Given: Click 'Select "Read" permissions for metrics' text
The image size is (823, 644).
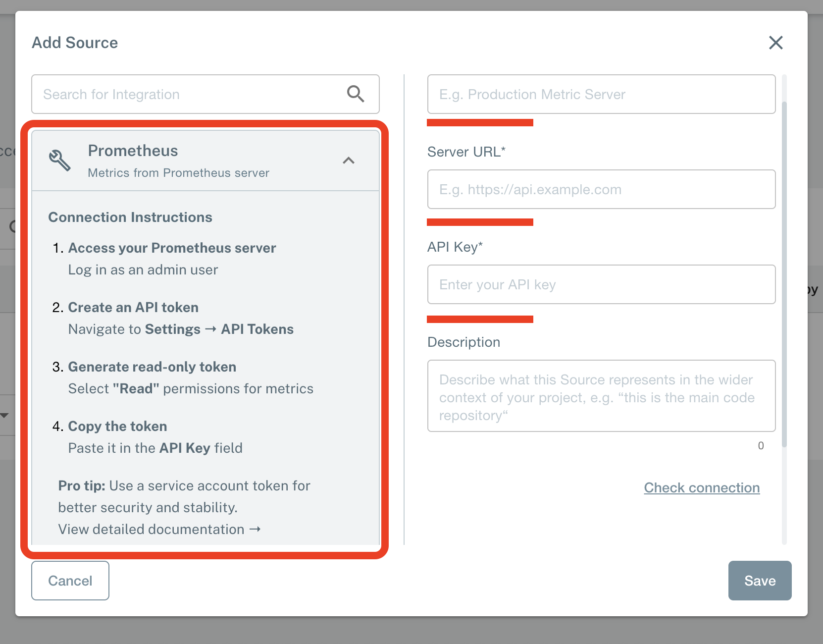Looking at the screenshot, I should coord(191,388).
